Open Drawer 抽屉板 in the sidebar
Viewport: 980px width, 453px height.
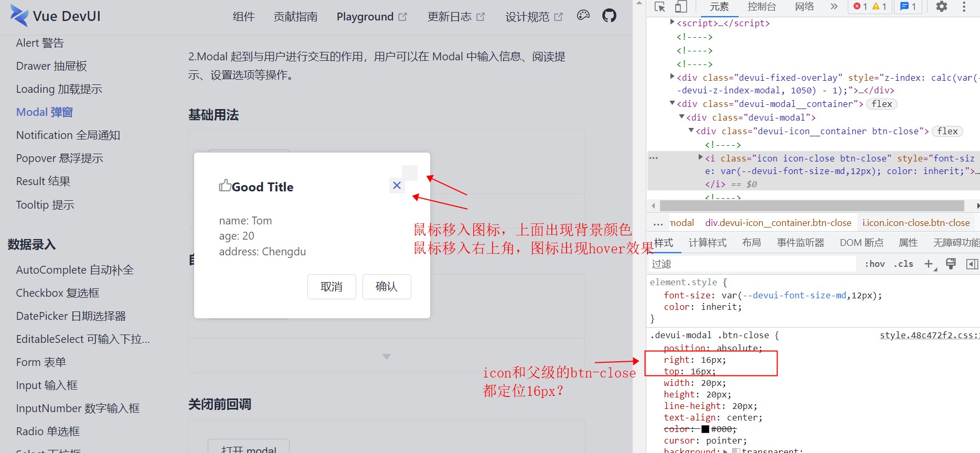click(x=51, y=66)
